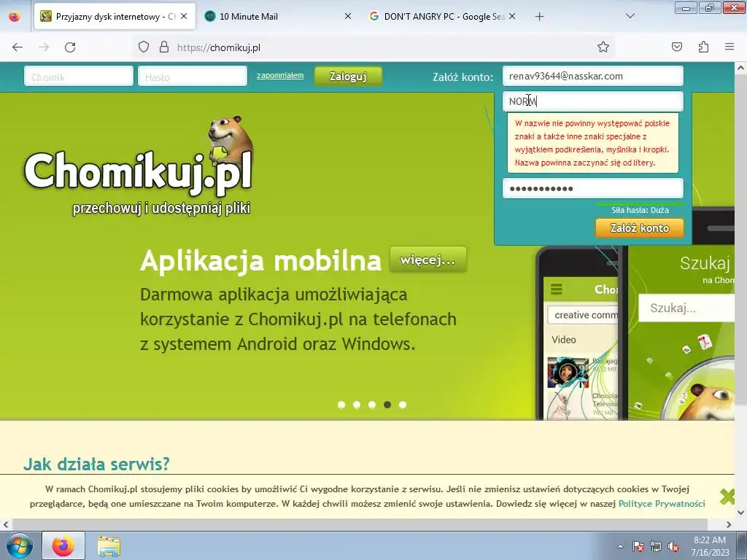
Task: Click the Action Center flag tray icon
Action: (x=638, y=546)
